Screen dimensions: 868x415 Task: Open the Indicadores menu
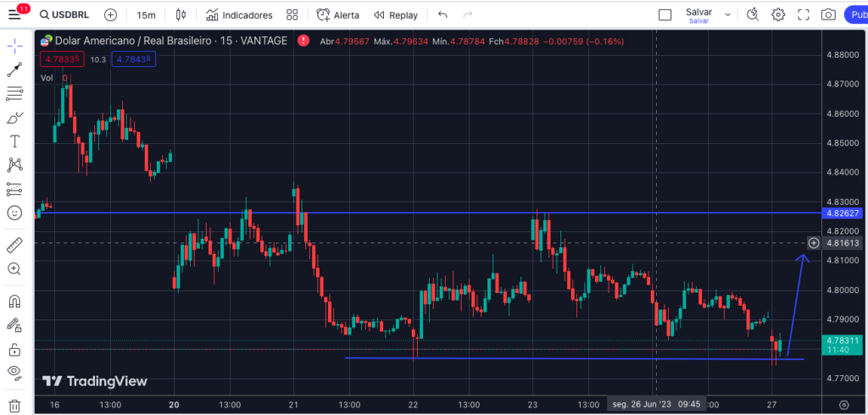click(x=238, y=15)
